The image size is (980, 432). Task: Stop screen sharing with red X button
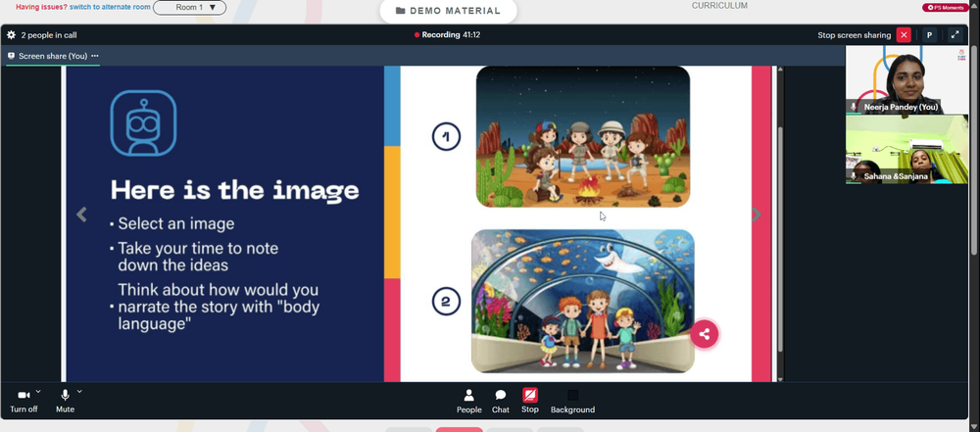pyautogui.click(x=904, y=35)
